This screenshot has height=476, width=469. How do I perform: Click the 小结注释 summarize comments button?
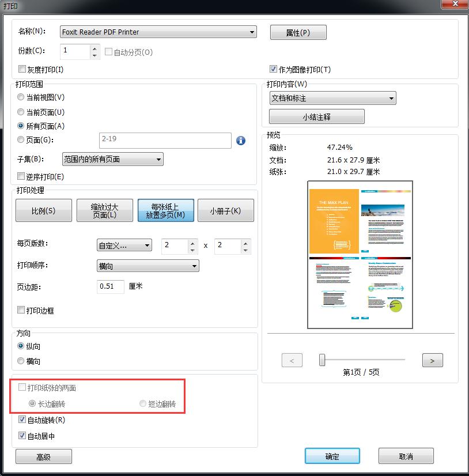[x=316, y=116]
